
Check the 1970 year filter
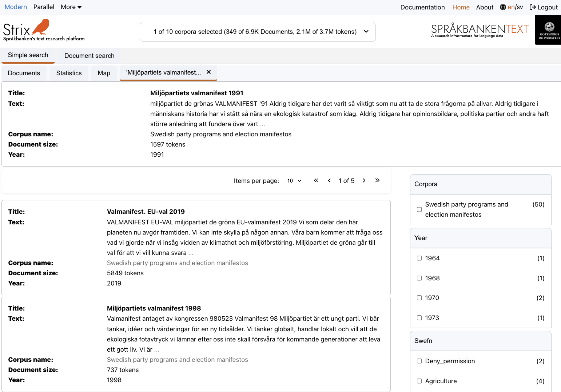pos(419,298)
